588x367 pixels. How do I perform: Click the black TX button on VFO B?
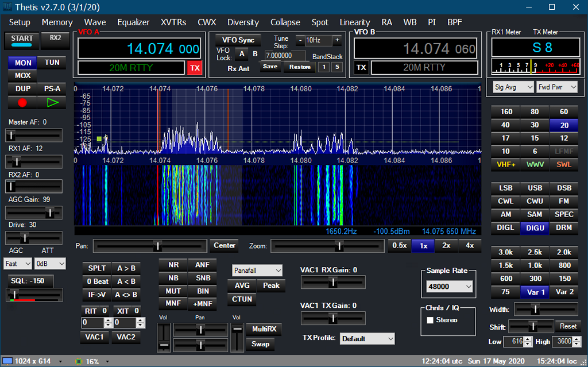[x=361, y=68]
